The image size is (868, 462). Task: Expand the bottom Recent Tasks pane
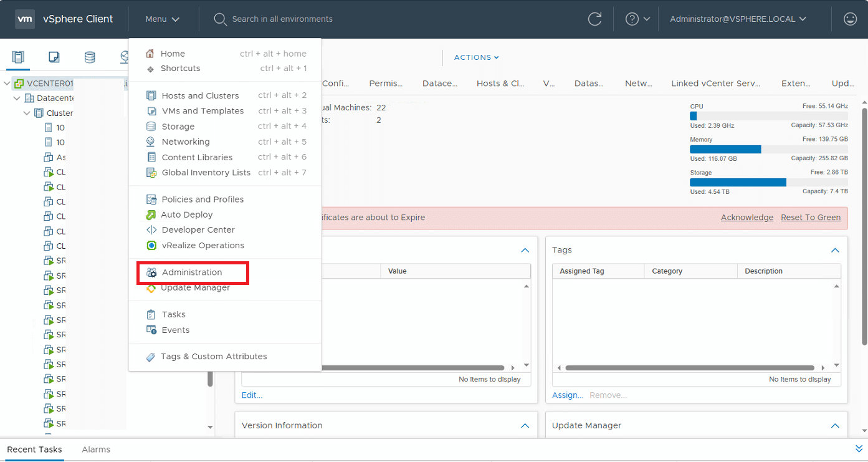pyautogui.click(x=860, y=449)
